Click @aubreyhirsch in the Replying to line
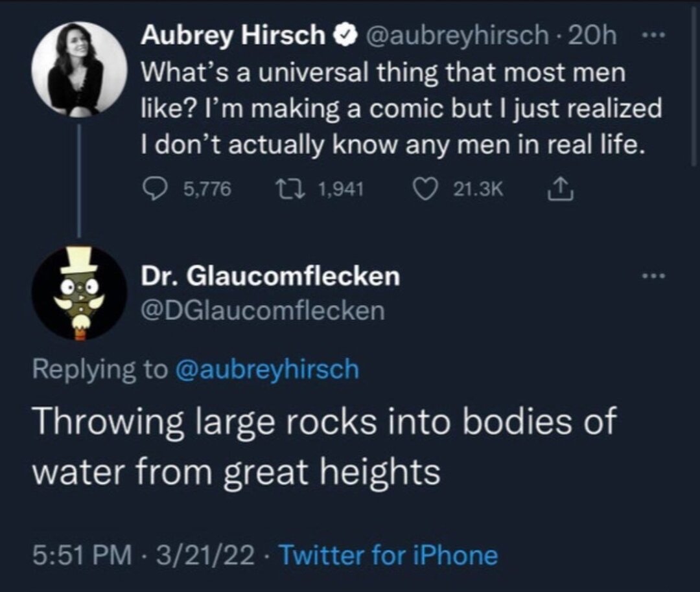This screenshot has height=592, width=700. 266,369
